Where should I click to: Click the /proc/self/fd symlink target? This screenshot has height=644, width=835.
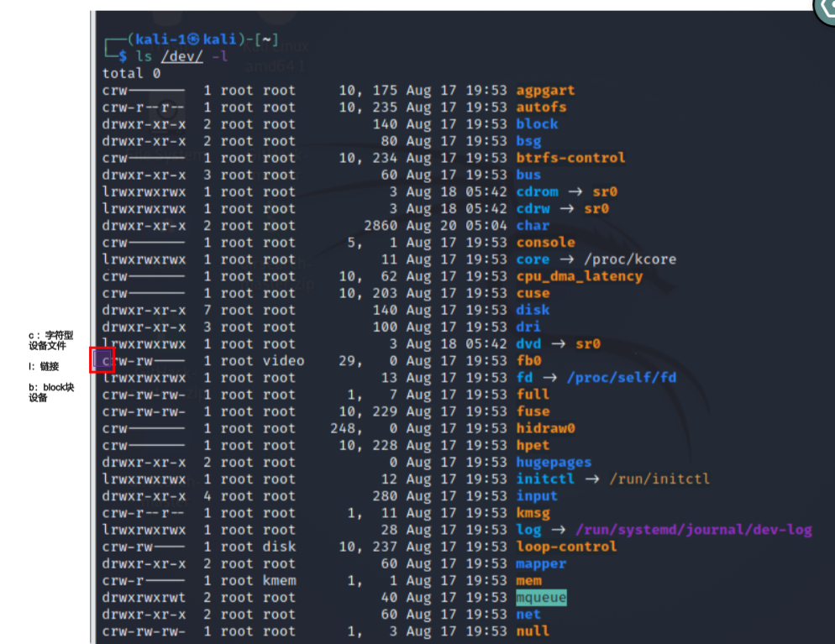point(622,377)
